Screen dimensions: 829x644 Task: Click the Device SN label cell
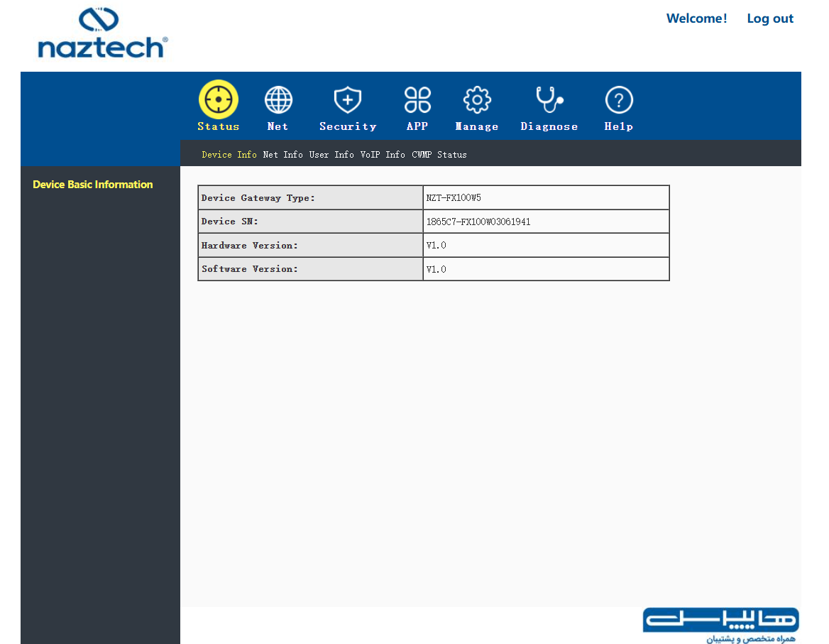coord(310,222)
